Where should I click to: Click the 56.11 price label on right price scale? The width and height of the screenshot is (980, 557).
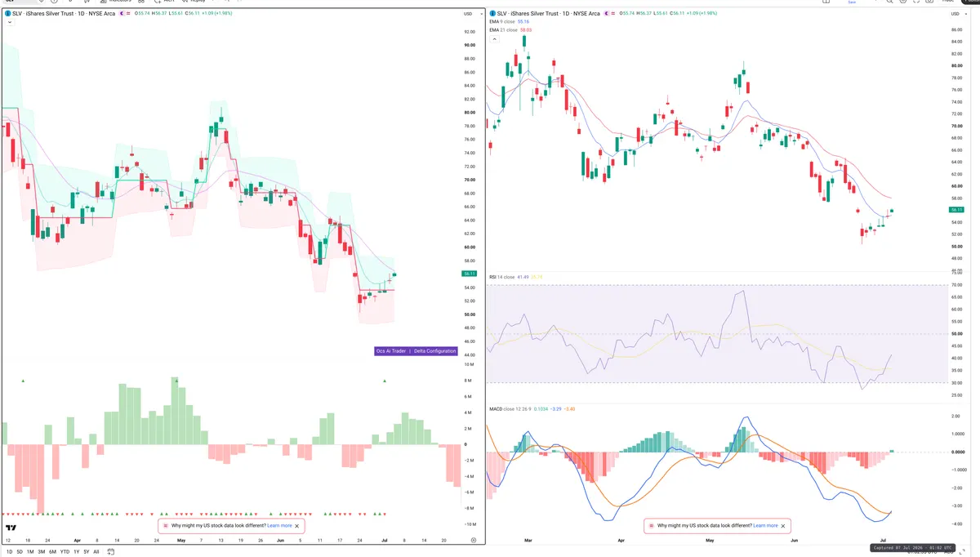[x=957, y=210]
